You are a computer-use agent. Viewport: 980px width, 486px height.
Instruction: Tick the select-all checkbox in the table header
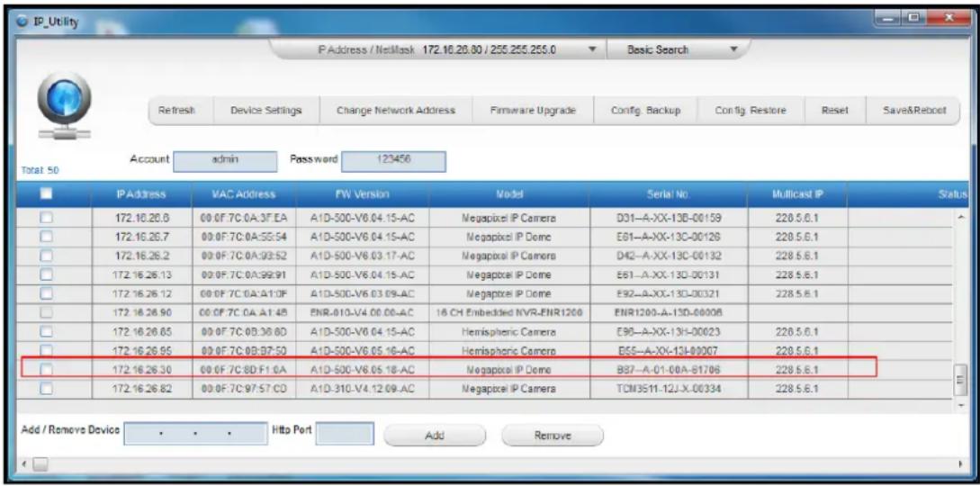[47, 194]
